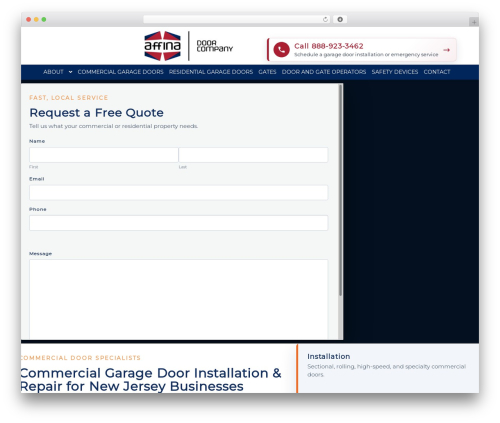Click inside the Message text area

(x=179, y=299)
